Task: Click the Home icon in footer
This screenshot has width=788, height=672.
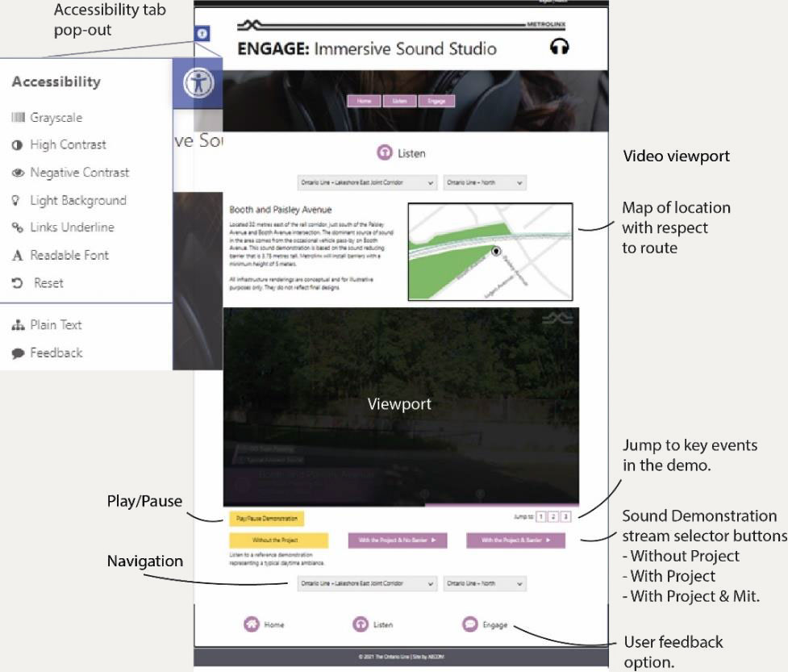Action: tap(252, 624)
